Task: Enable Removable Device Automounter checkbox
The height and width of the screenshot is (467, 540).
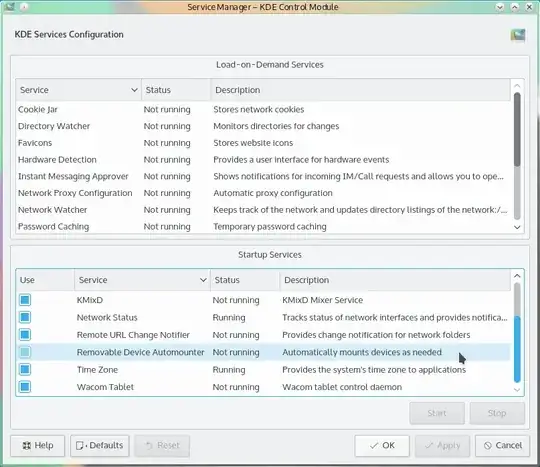Action: [x=25, y=352]
